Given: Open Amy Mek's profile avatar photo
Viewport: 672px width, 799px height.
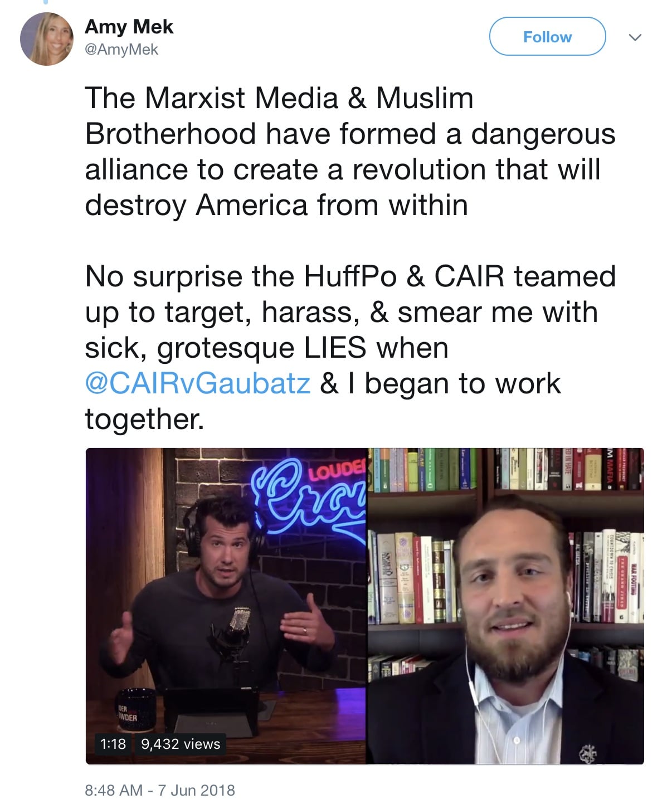Looking at the screenshot, I should [47, 39].
